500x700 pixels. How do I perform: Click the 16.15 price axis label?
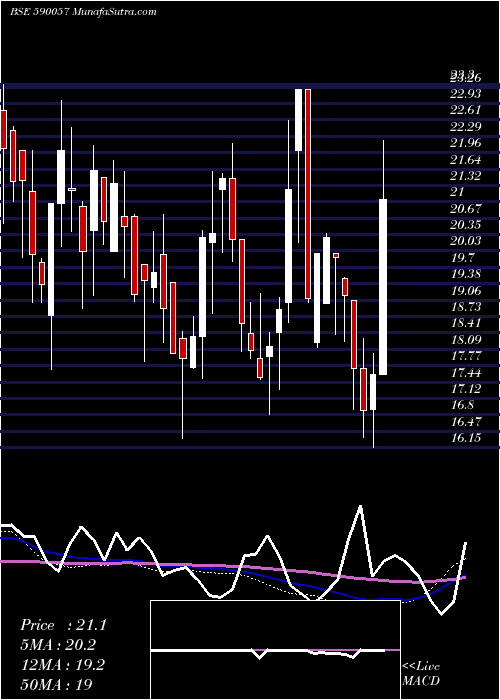(x=466, y=438)
